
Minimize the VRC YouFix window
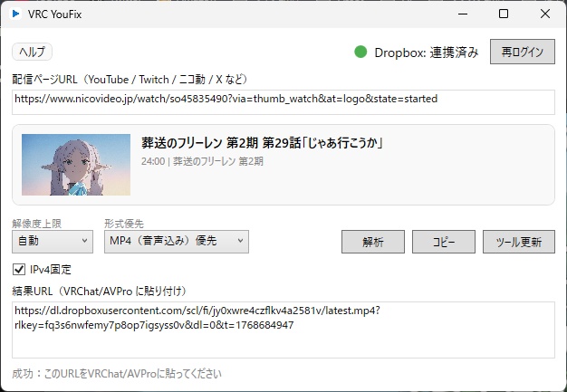tap(463, 14)
